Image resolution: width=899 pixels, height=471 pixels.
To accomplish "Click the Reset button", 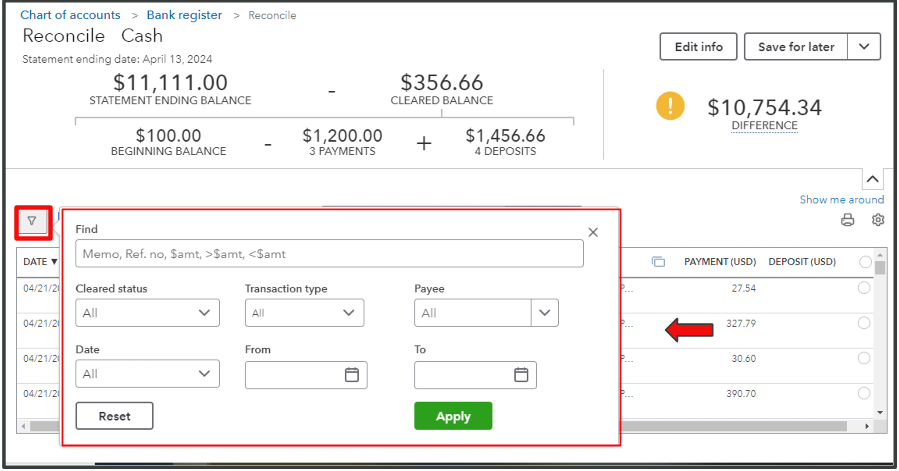I will 114,416.
